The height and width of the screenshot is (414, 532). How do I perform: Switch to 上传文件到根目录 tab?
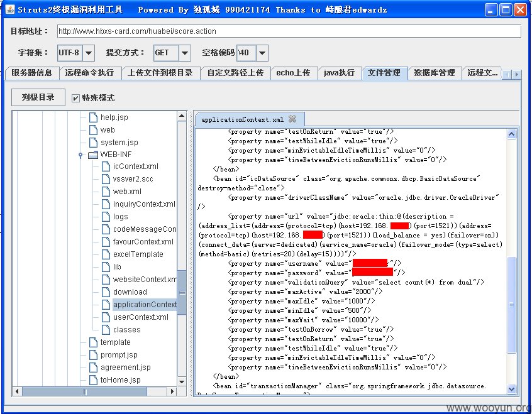[160, 73]
